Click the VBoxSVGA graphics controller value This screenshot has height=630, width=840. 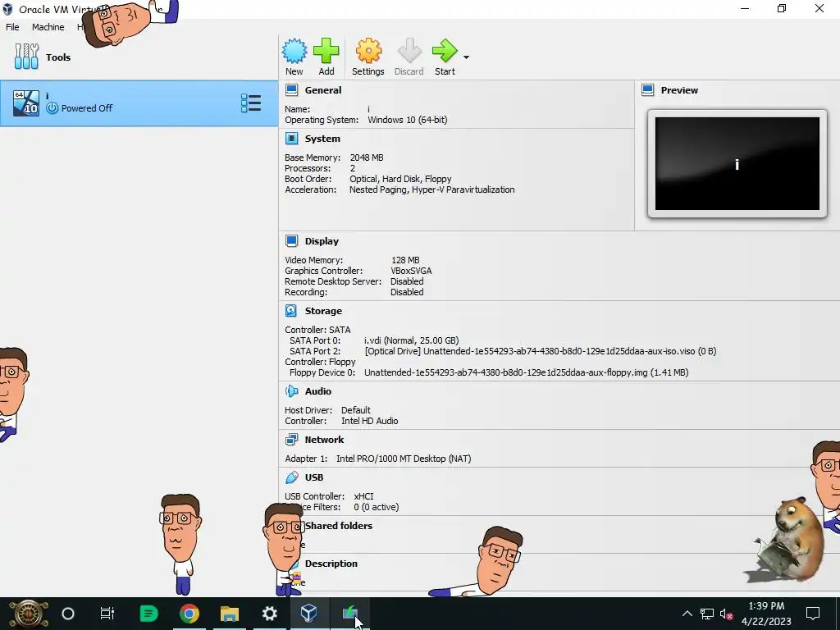click(x=411, y=271)
